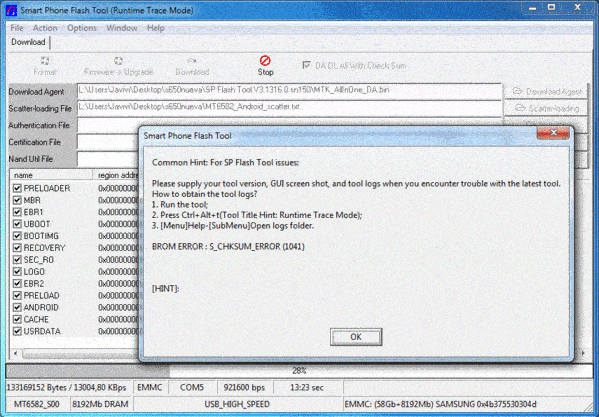Viewport: 599px width, 417px height.
Task: Click the Scatter-loading folder button
Action: point(546,108)
